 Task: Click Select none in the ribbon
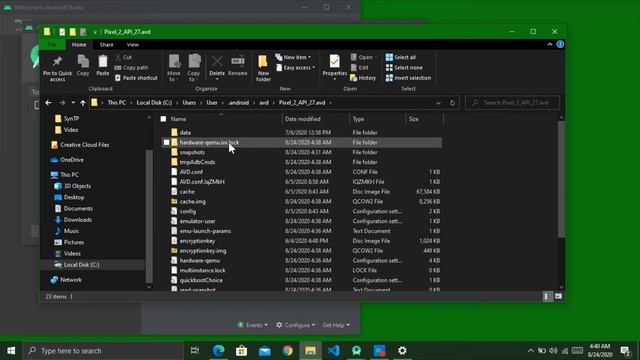(404, 68)
